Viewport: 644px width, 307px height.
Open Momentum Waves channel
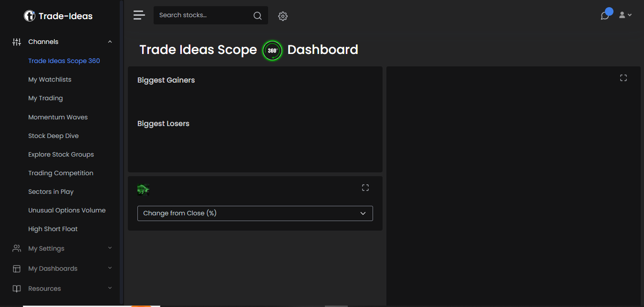tap(58, 117)
